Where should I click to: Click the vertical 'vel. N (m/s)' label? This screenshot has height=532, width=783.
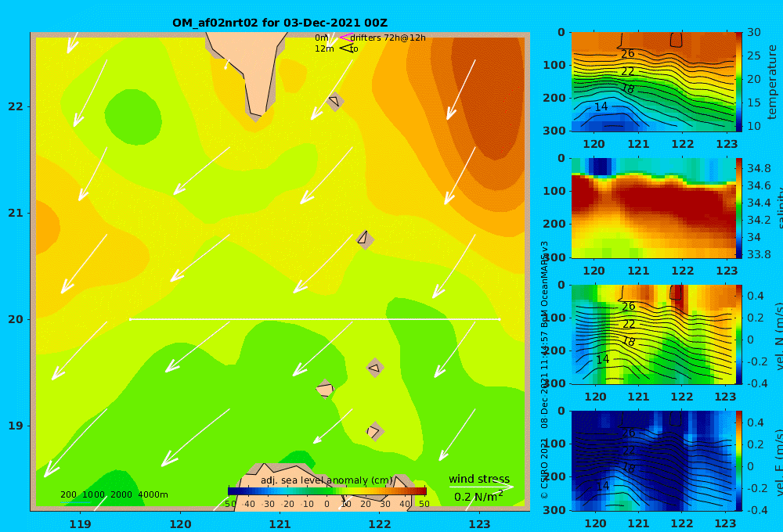(778, 335)
